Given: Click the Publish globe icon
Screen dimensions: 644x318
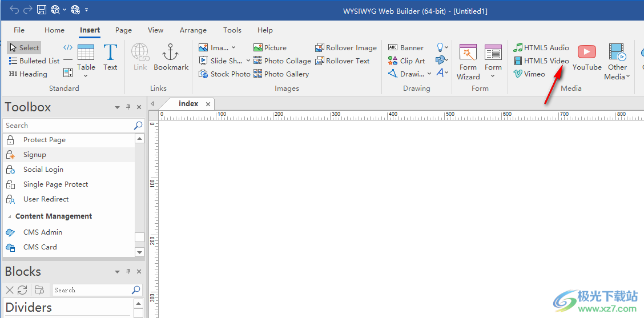Looking at the screenshot, I should click(75, 10).
